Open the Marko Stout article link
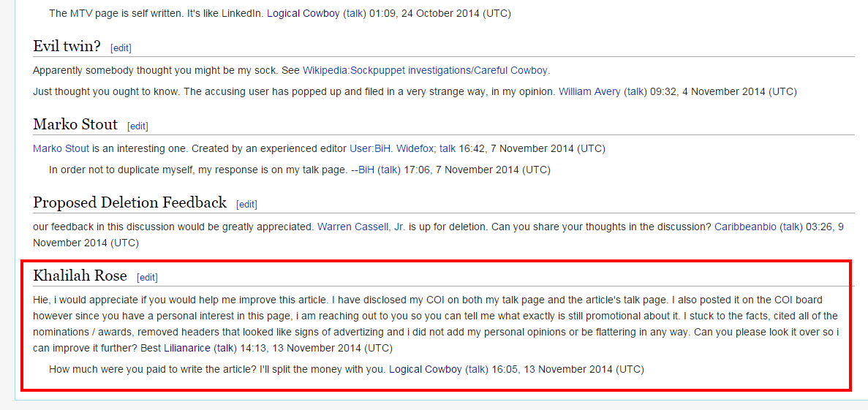This screenshot has height=410, width=868. tap(61, 148)
